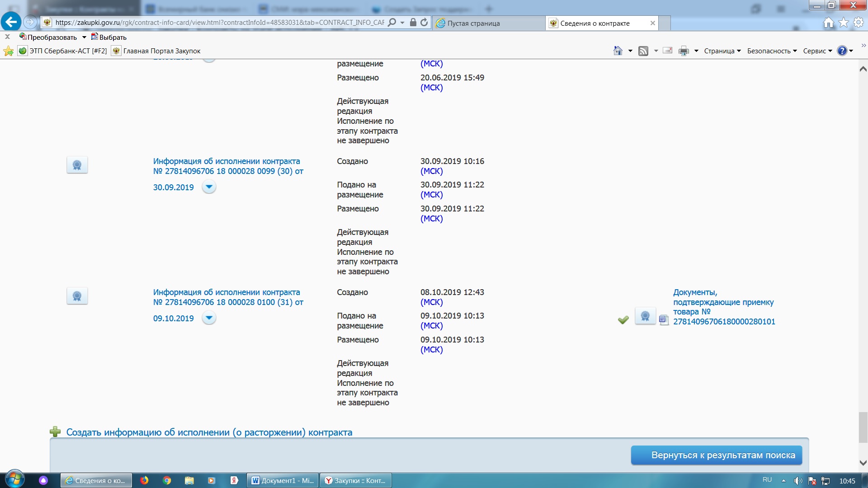Click the Firefox icon in the taskbar
This screenshot has height=488, width=868.
[x=144, y=480]
